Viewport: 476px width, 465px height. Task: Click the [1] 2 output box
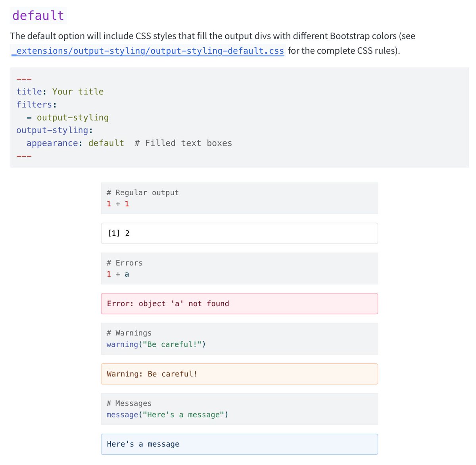click(x=239, y=233)
